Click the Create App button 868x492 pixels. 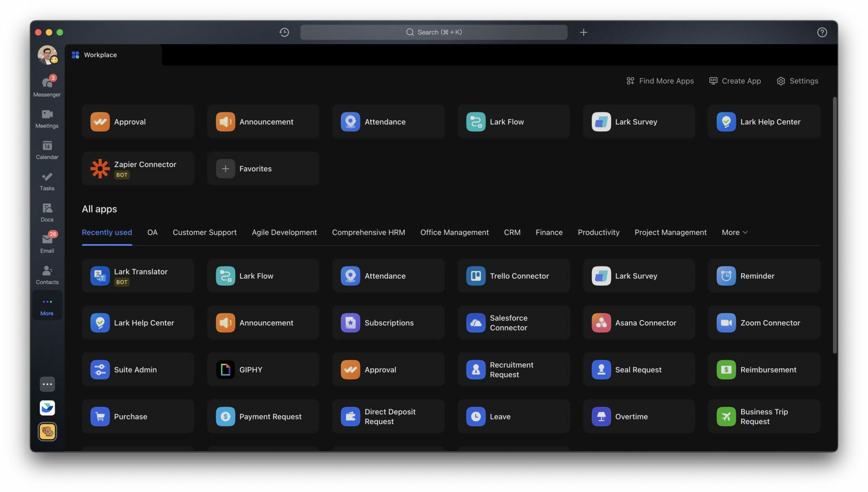(735, 81)
